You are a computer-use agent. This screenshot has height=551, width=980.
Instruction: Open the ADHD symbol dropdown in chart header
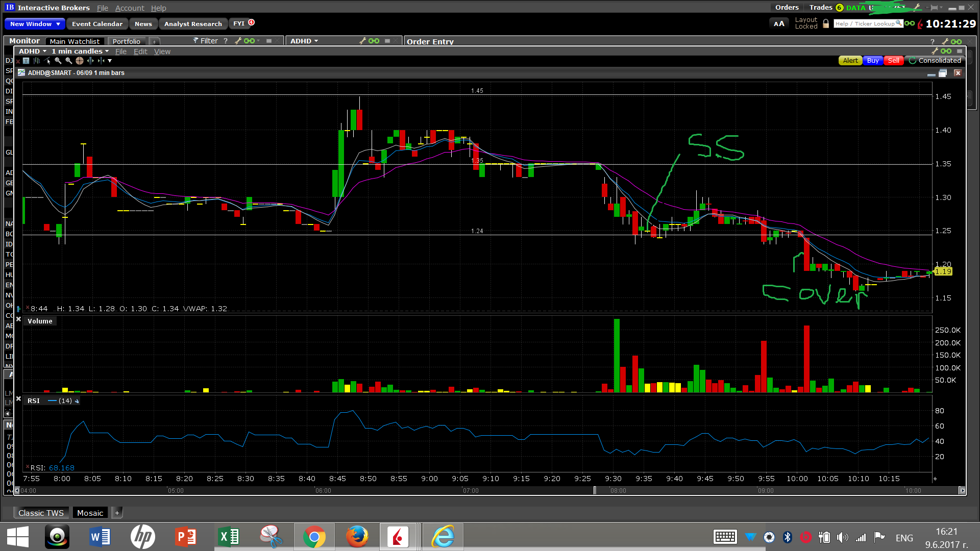[33, 51]
